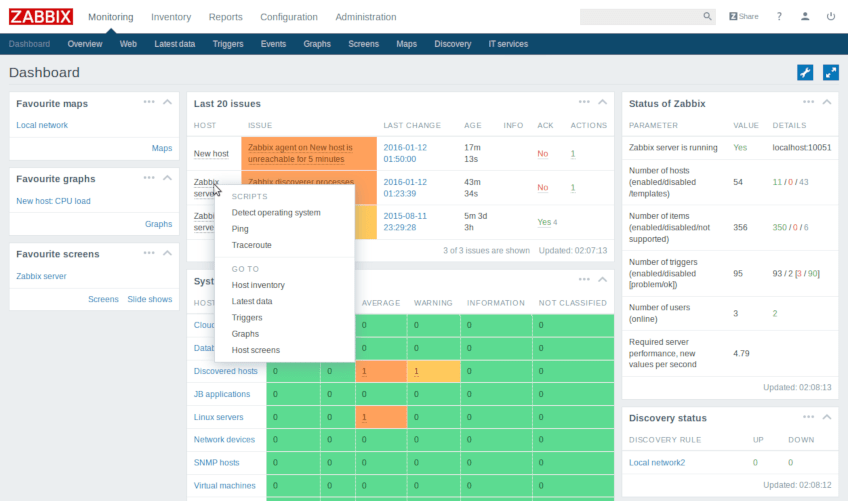Click yellow warning cell for Discovered hosts
Image resolution: width=848 pixels, height=501 pixels.
tap(434, 371)
